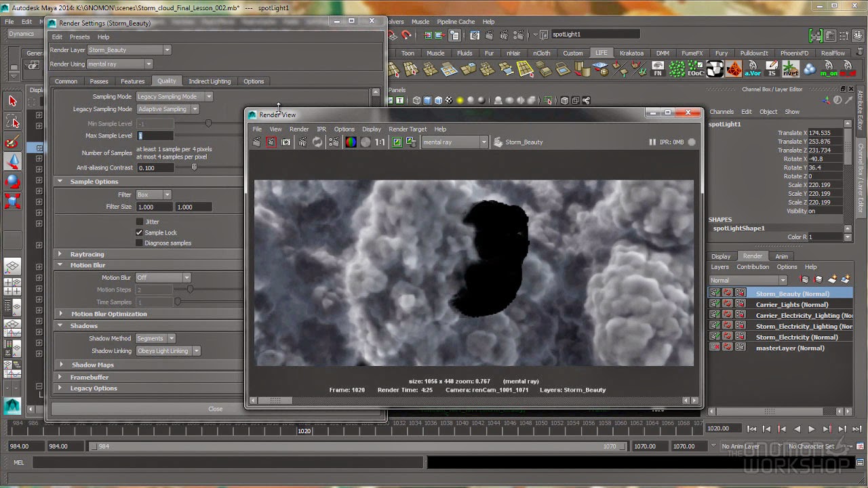This screenshot has width=868, height=488.
Task: Open the Presets menu in Render Settings
Action: pyautogui.click(x=79, y=37)
